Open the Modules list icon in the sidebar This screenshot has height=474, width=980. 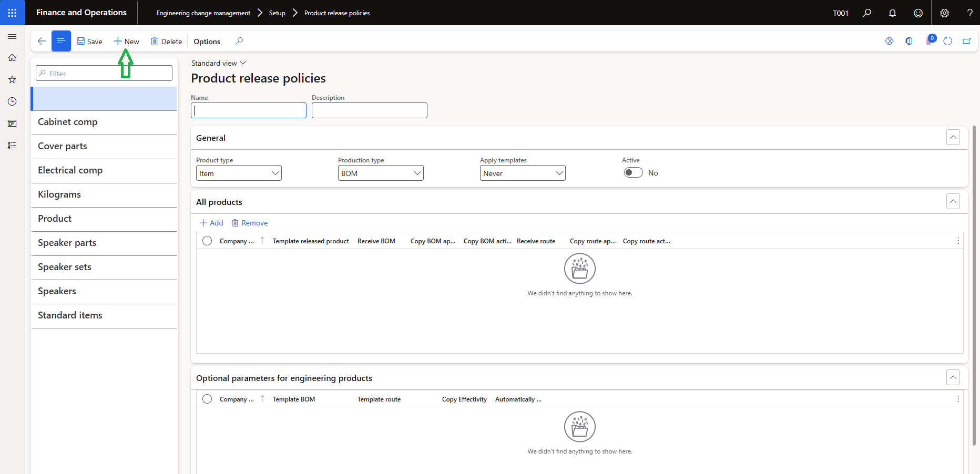(12, 145)
